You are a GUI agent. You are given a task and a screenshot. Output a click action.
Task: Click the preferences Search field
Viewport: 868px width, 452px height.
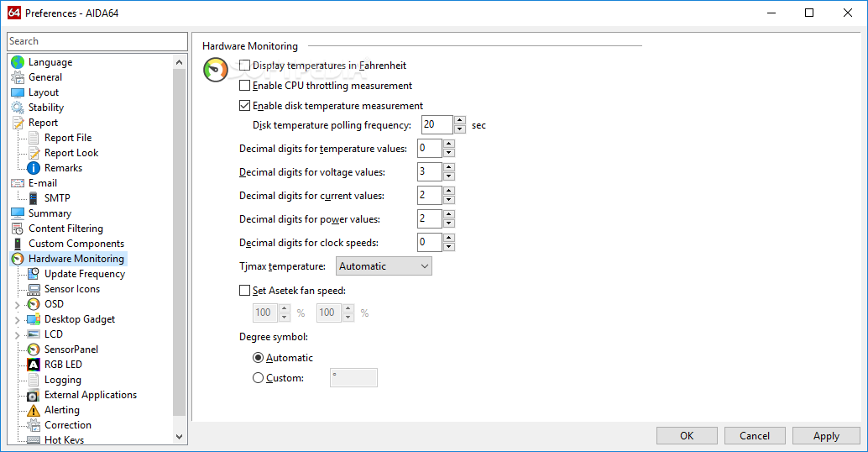pyautogui.click(x=97, y=41)
